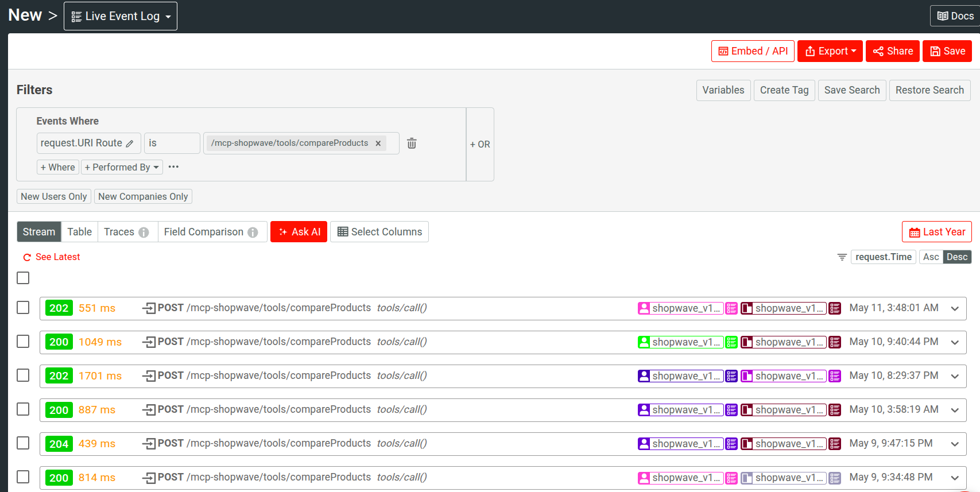980x492 pixels.
Task: Click See Latest to refresh events
Action: [x=52, y=257]
